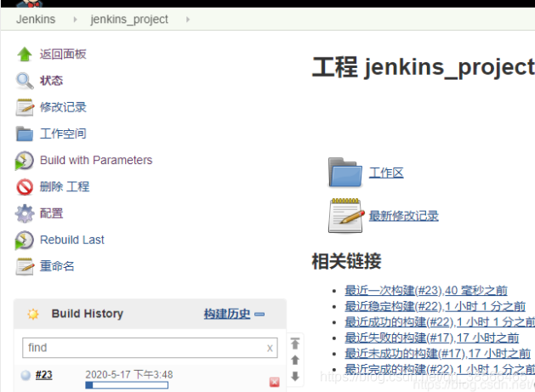Viewport: 535px width, 392px height.
Task: Click the 工程 jenkins_project page title
Action: click(424, 67)
